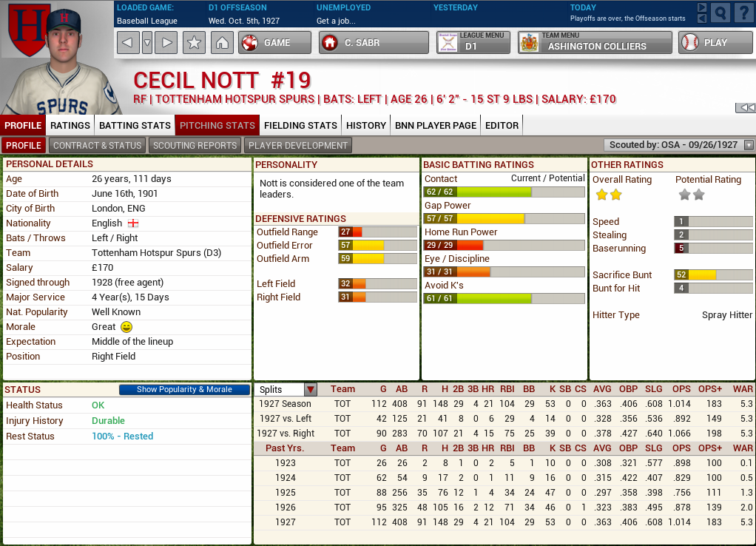Click 'Get a job...' text in header
This screenshot has height=546, width=756.
[336, 21]
